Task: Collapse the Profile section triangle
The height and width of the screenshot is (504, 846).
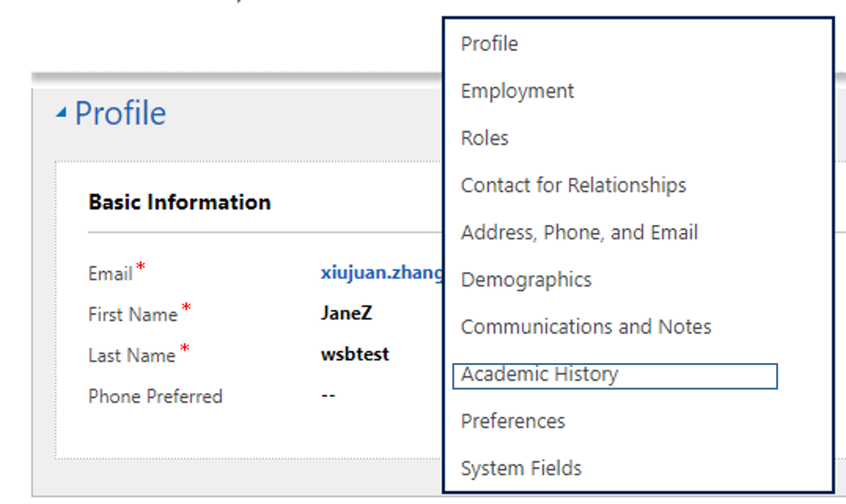Action: [x=61, y=114]
